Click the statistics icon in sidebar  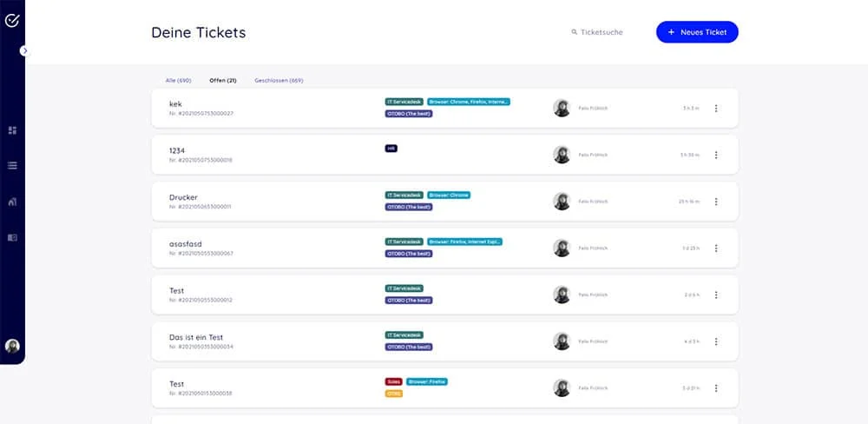pos(12,202)
